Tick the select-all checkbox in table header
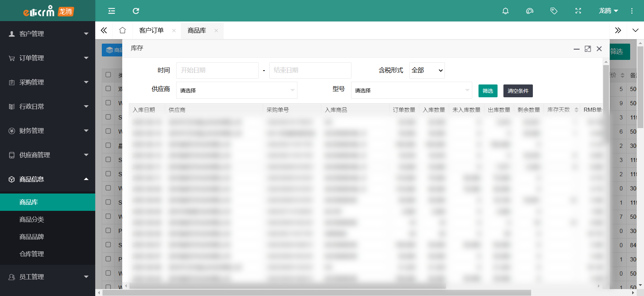Viewport: 644px width, 296px height. (x=108, y=75)
